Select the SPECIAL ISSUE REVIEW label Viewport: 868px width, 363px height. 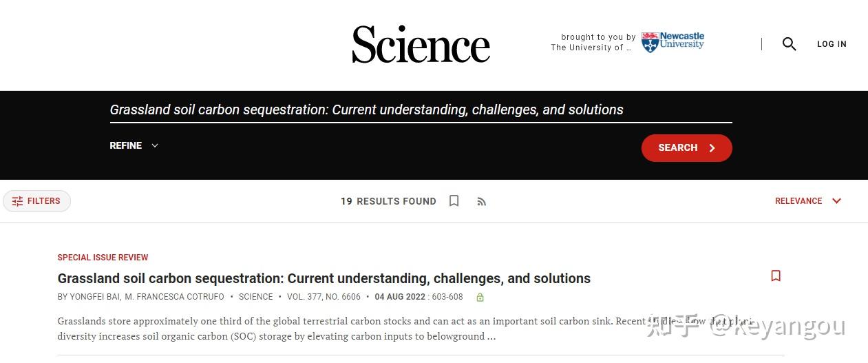tap(103, 258)
